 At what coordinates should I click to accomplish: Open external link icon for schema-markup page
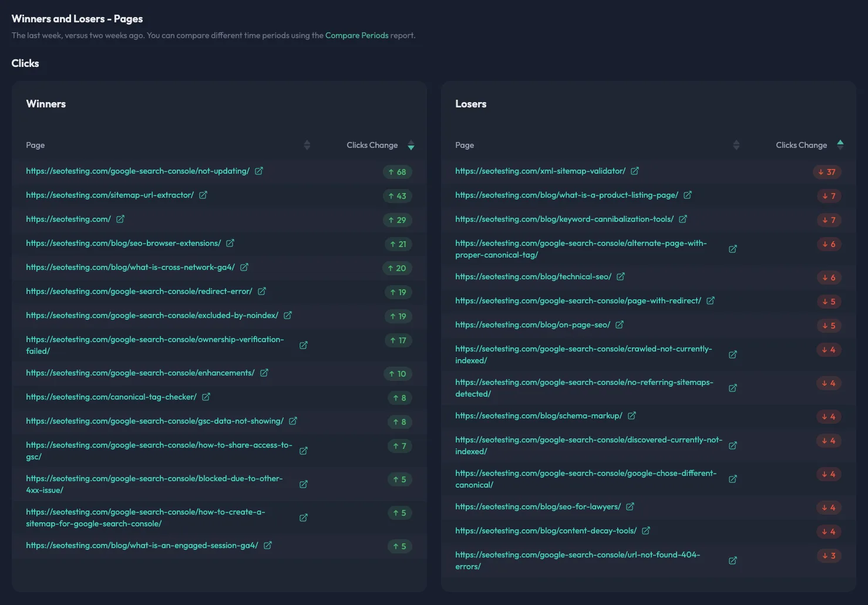click(631, 416)
